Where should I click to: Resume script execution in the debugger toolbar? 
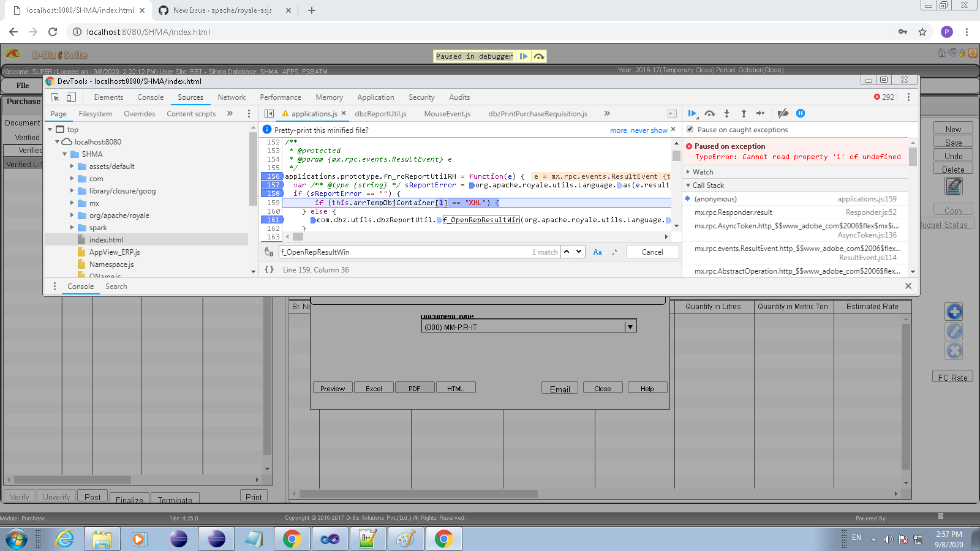click(692, 113)
